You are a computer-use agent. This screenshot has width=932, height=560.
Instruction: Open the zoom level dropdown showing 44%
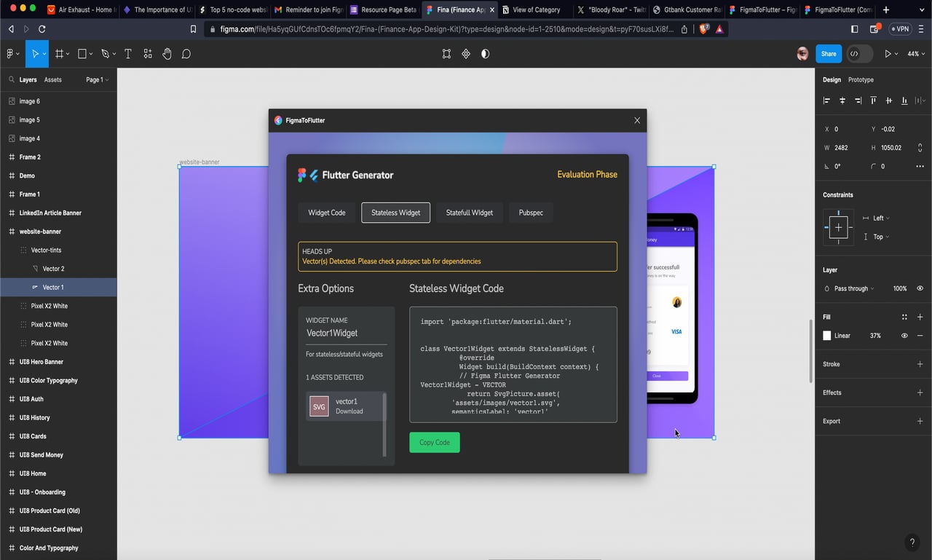tap(915, 54)
